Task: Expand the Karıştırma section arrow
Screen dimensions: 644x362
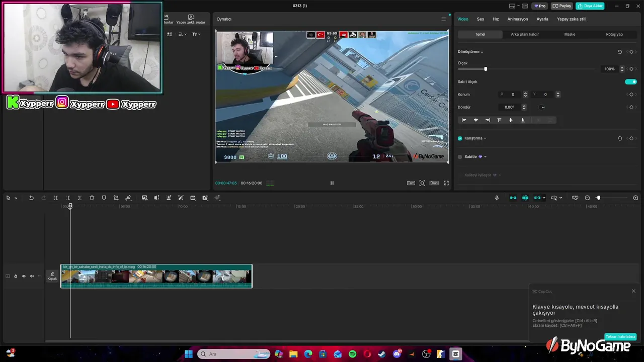Action: point(485,138)
